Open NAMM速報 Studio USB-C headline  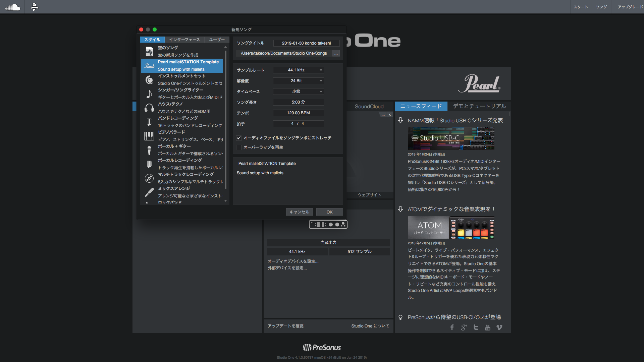[x=455, y=120]
